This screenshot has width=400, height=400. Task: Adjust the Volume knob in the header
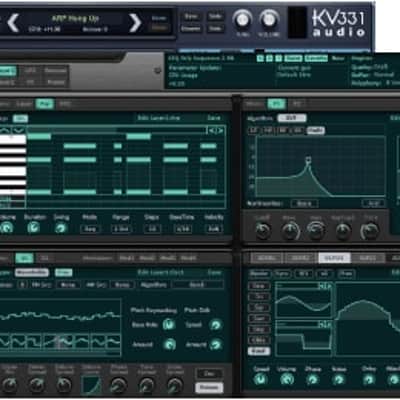[x=269, y=20]
